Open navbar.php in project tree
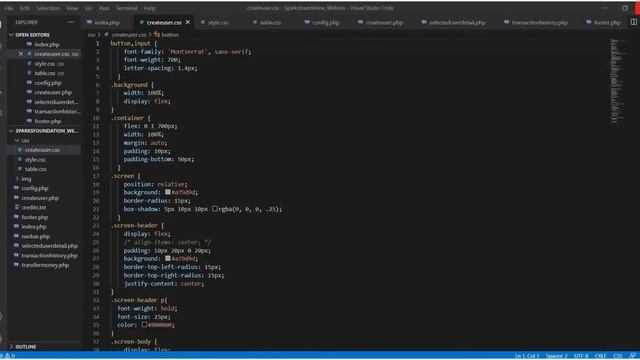This screenshot has height=360, width=640. click(x=36, y=236)
